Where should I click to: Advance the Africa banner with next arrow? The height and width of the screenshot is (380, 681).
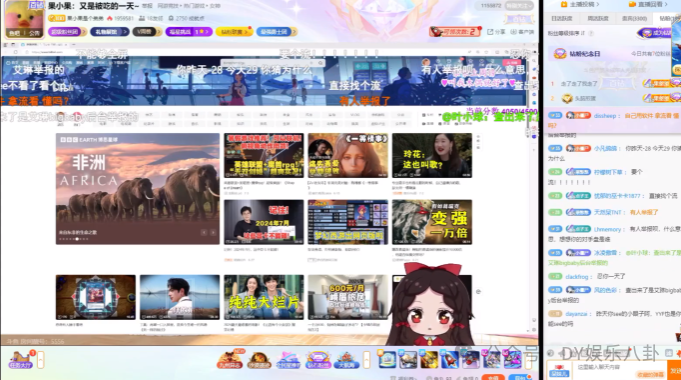(x=213, y=232)
